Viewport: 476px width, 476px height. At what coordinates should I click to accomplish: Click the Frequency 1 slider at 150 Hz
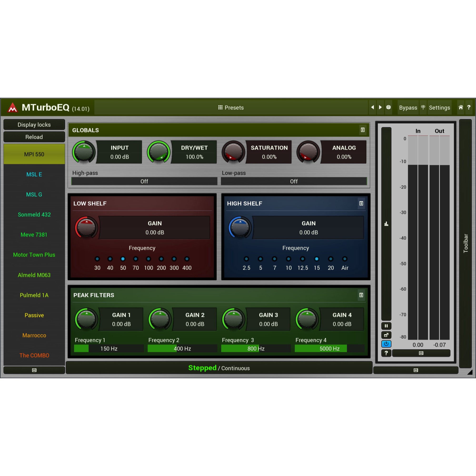click(109, 348)
